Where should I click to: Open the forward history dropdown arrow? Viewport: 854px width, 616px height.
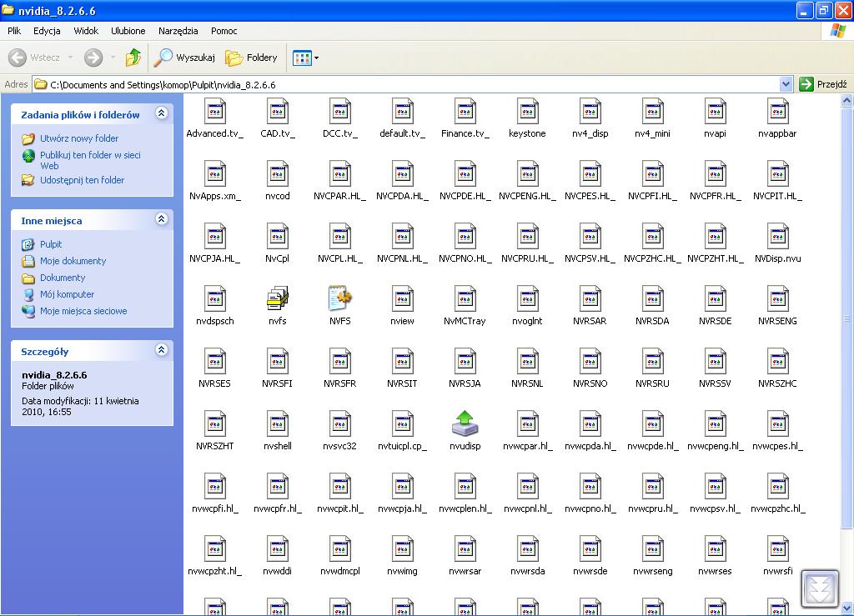click(x=113, y=58)
